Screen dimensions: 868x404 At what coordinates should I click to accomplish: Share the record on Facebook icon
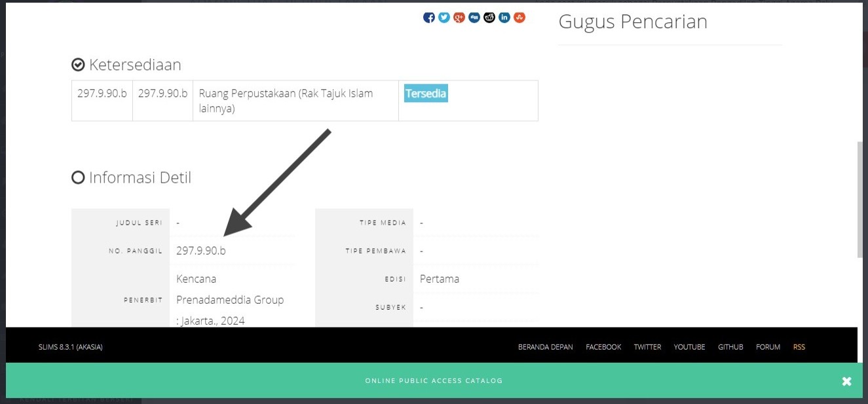(429, 18)
